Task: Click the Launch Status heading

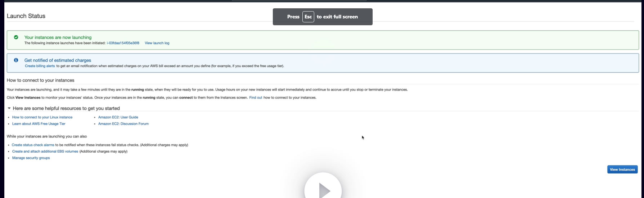Action: pos(26,16)
